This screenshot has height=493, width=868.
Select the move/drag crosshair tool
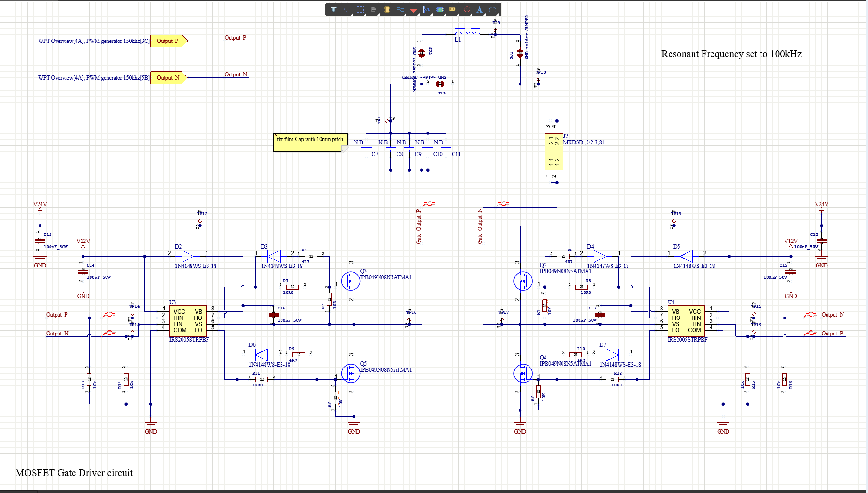pyautogui.click(x=347, y=9)
